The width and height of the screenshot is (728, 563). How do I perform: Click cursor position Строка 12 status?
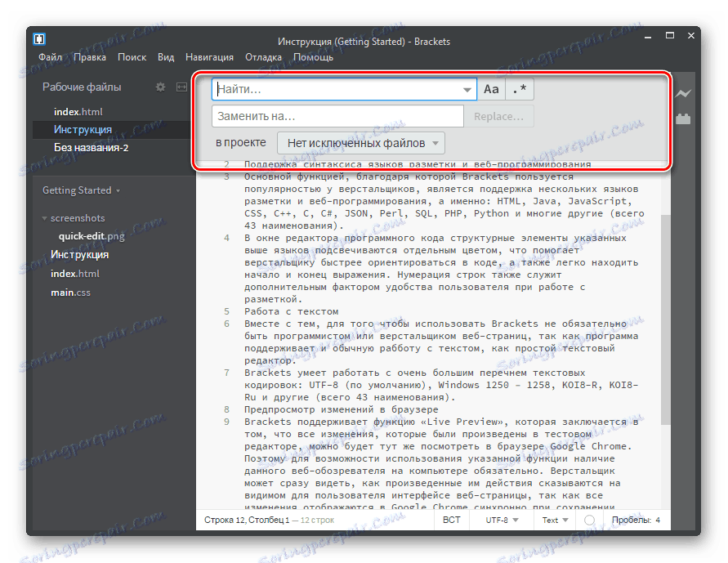pos(247,521)
